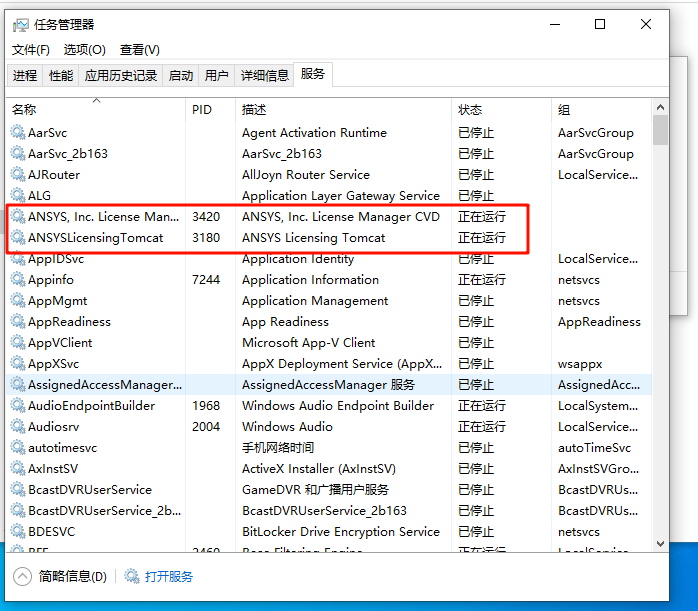Click the gear icon beside AarSvc_2b163

18,153
